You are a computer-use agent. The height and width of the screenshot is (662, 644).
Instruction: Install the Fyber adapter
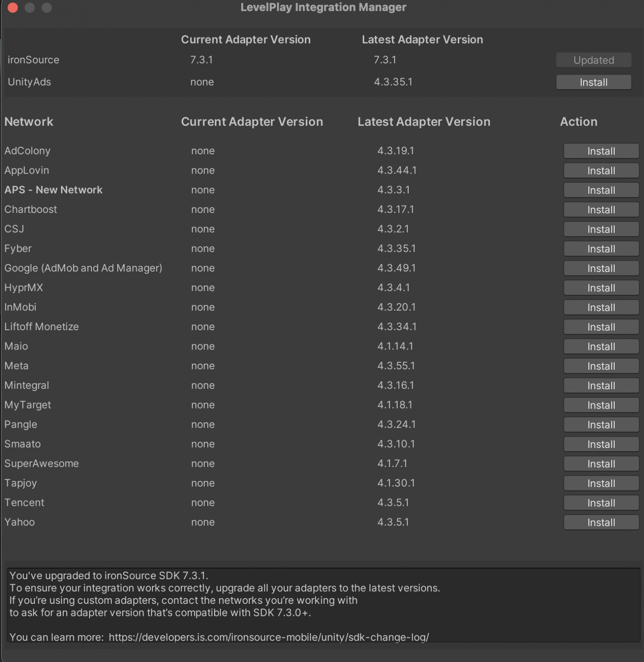601,249
